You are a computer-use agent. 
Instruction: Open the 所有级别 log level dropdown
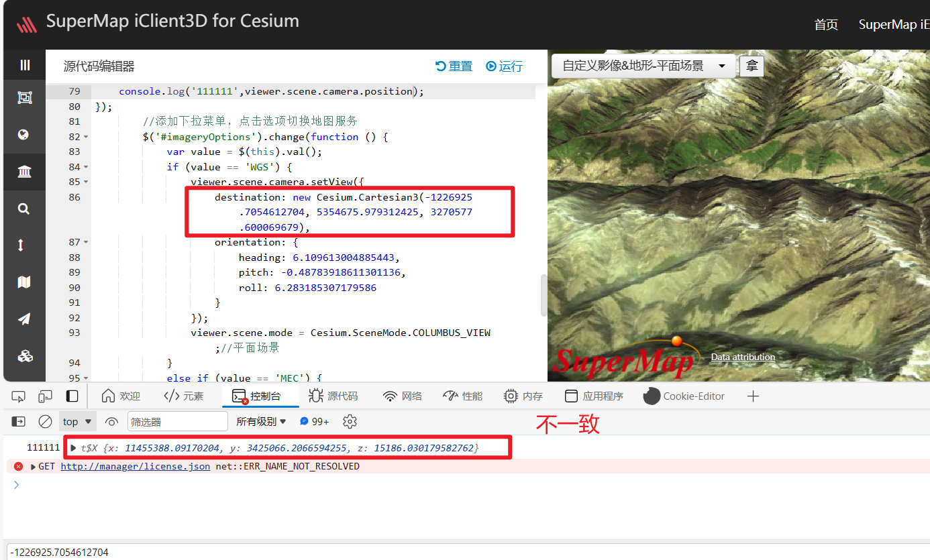coord(261,421)
